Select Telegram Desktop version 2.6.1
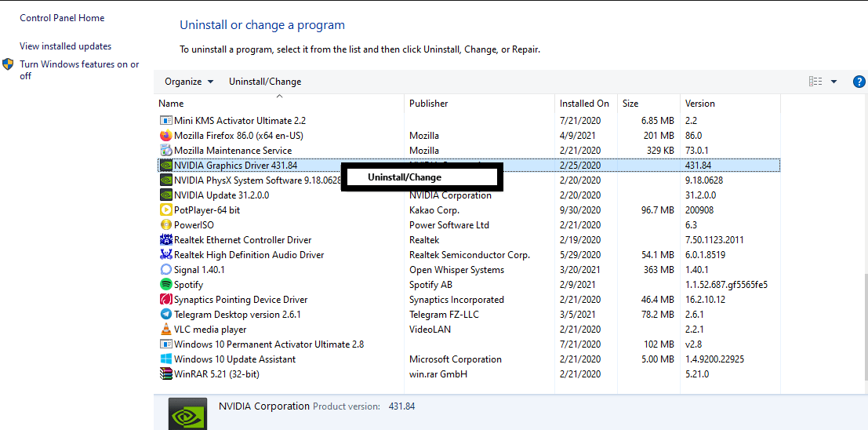The image size is (868, 430). [x=238, y=314]
